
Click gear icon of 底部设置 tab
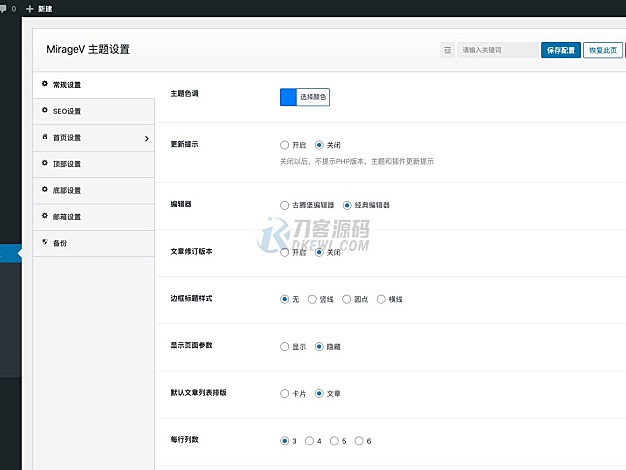click(x=45, y=189)
